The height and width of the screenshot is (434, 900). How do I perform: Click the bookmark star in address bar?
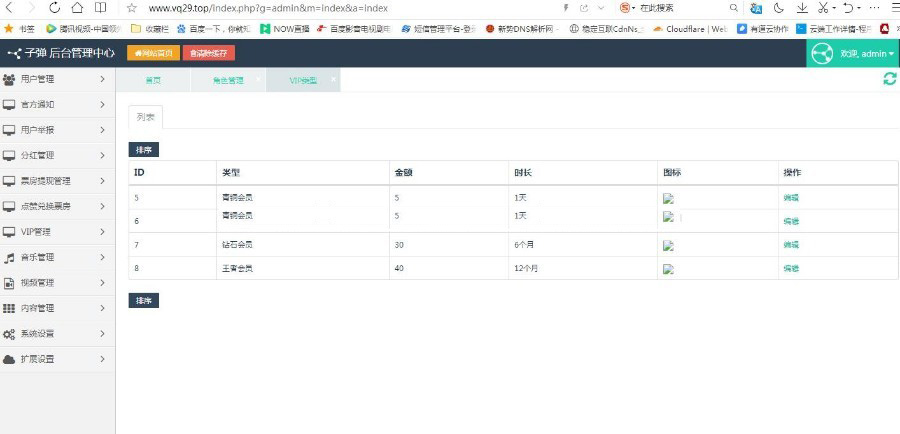click(131, 8)
